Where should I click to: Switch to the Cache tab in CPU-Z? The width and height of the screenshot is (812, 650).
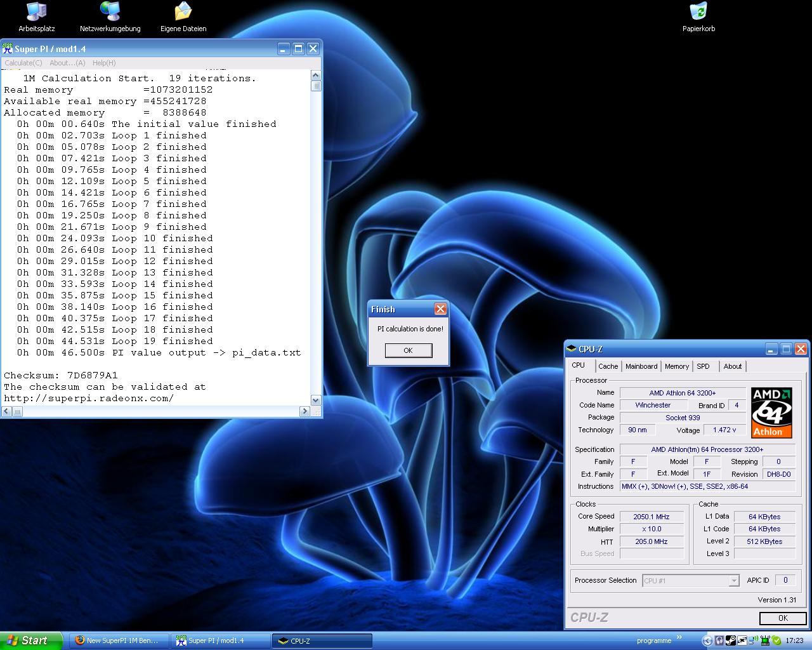pyautogui.click(x=608, y=366)
